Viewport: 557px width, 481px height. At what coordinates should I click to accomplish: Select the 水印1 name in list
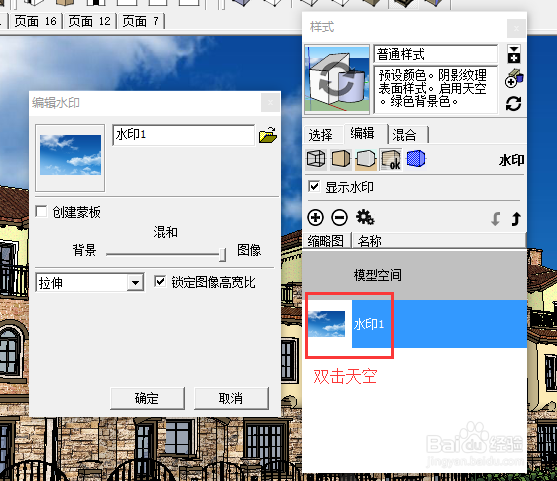pos(369,324)
